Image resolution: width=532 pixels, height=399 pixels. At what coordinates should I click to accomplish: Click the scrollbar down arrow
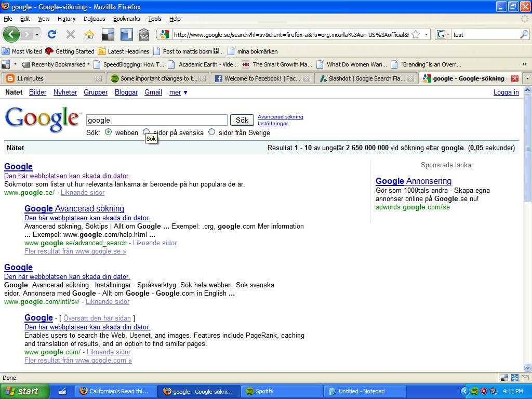pyautogui.click(x=528, y=367)
